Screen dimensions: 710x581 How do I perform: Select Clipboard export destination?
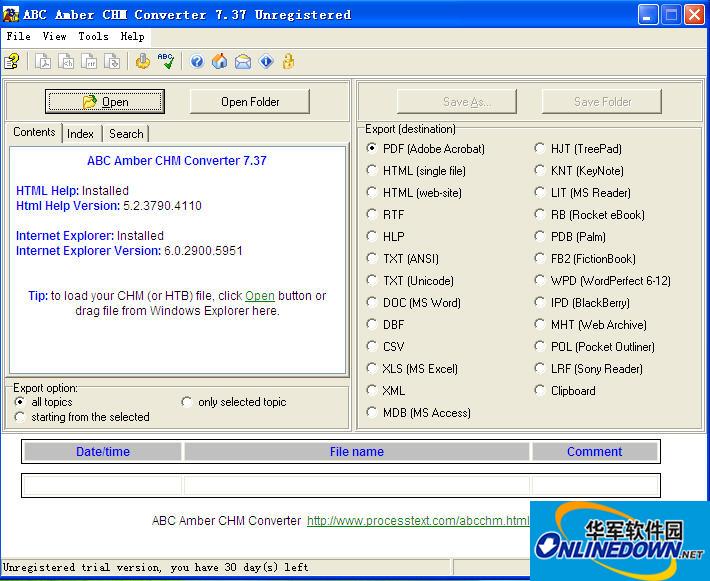pos(565,390)
